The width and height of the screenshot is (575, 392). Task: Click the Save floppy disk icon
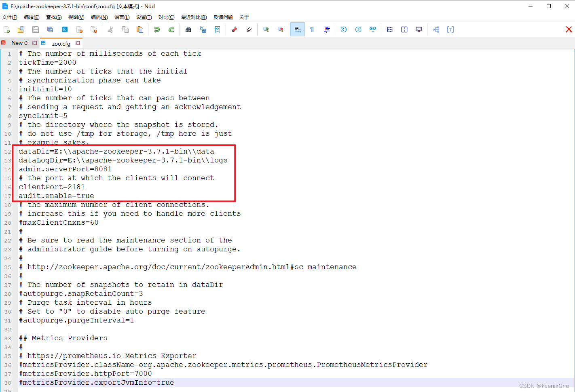[x=36, y=30]
